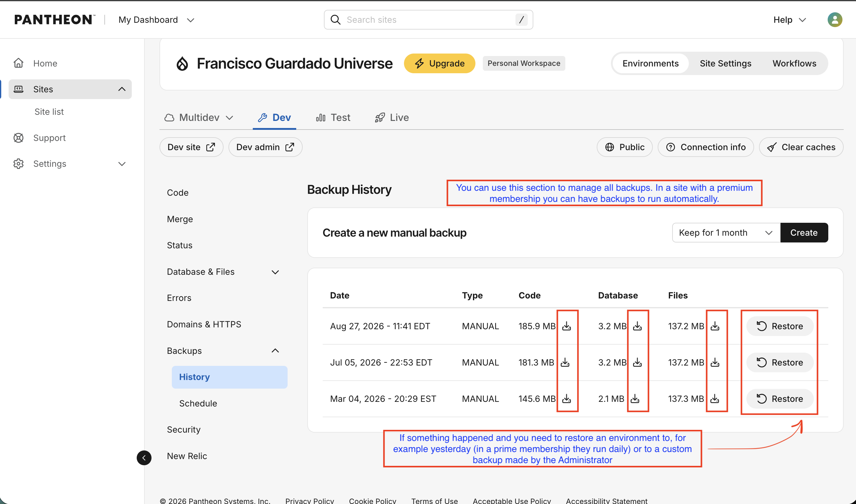Switch to the Test environment tab
The height and width of the screenshot is (504, 856).
point(333,118)
